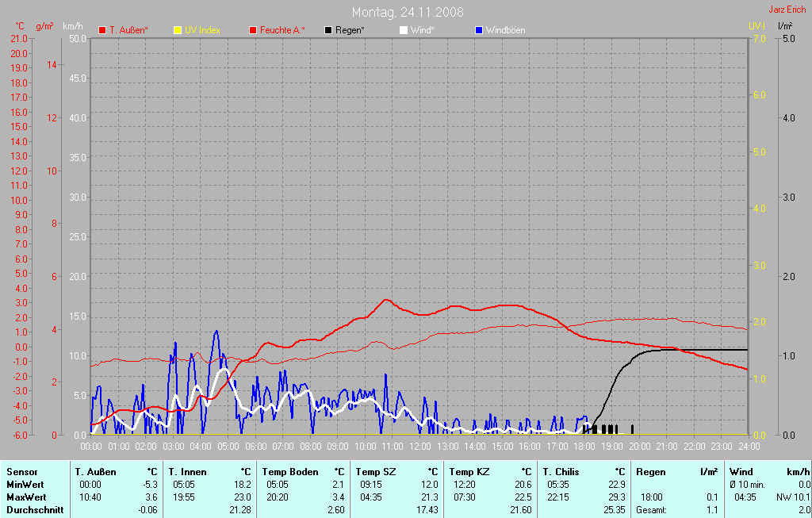Image resolution: width=812 pixels, height=518 pixels.
Task: Click the 'MinWert' row header
Action: pos(25,485)
